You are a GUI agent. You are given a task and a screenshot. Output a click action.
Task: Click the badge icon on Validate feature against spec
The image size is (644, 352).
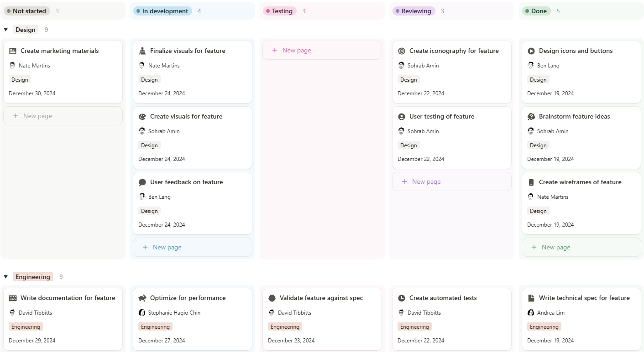click(272, 298)
